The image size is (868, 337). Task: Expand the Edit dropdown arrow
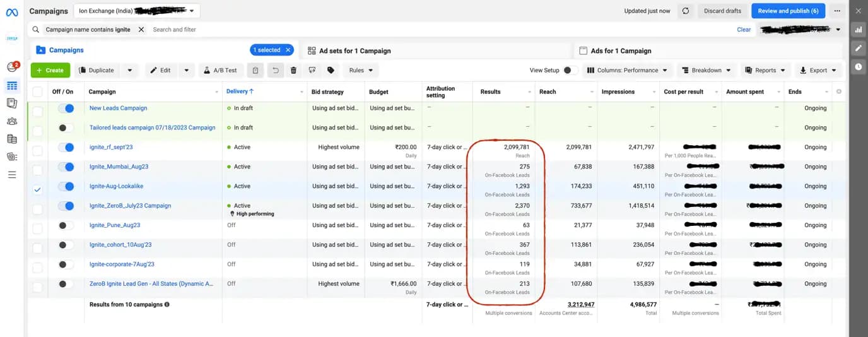pos(186,70)
